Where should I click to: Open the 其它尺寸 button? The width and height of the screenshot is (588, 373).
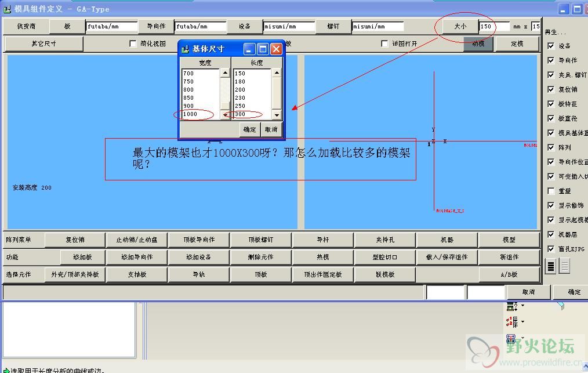(x=43, y=44)
